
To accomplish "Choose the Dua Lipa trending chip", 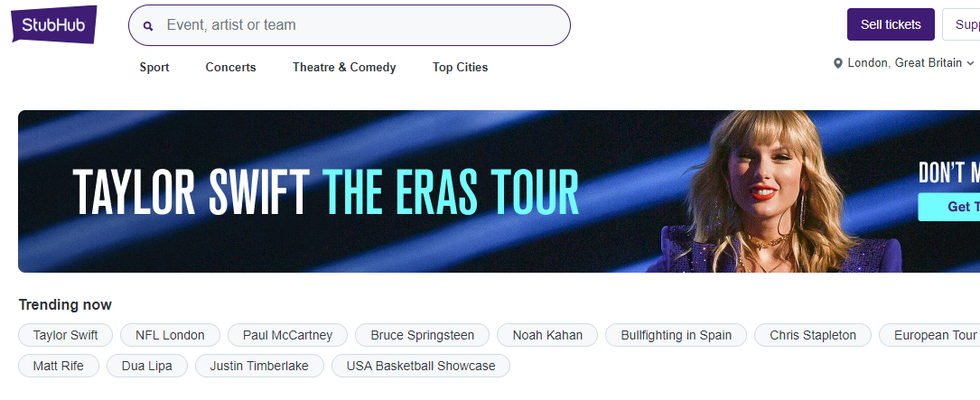I will [x=146, y=366].
